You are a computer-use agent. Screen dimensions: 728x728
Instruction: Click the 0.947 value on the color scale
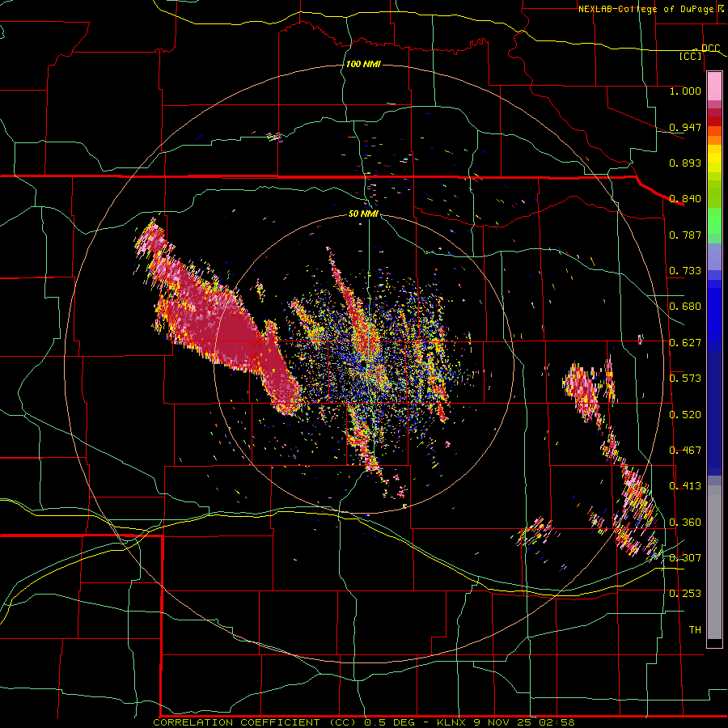tap(685, 127)
